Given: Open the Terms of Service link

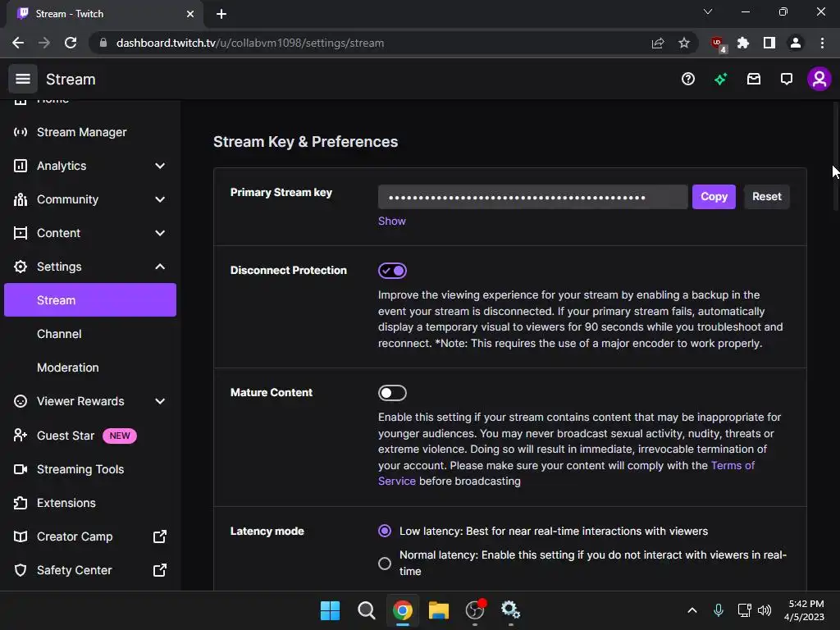Looking at the screenshot, I should [566, 473].
